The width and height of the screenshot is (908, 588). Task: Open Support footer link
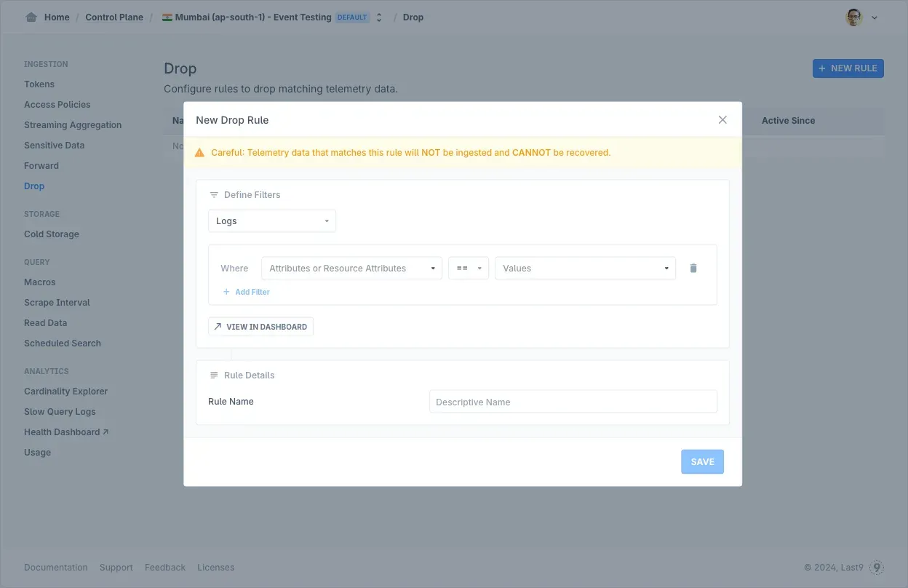116,568
